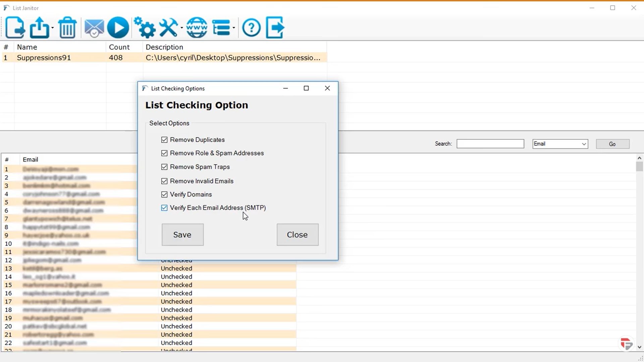This screenshot has width=644, height=362.
Task: Click inside the Search input field
Action: click(490, 143)
